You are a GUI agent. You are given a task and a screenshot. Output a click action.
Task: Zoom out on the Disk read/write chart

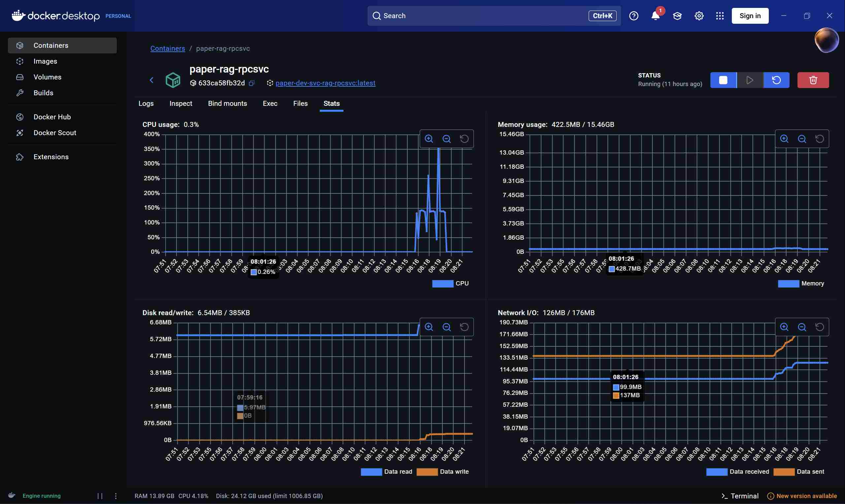447,327
